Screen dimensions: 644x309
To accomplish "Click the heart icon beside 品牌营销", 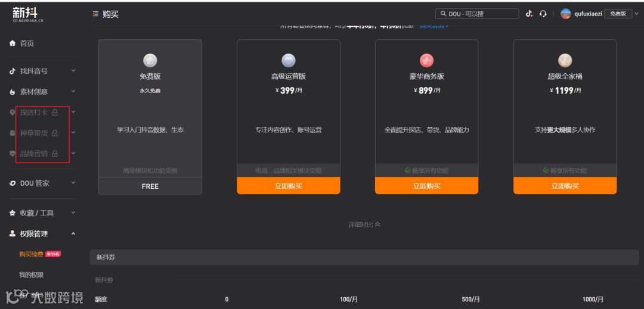I will [13, 154].
